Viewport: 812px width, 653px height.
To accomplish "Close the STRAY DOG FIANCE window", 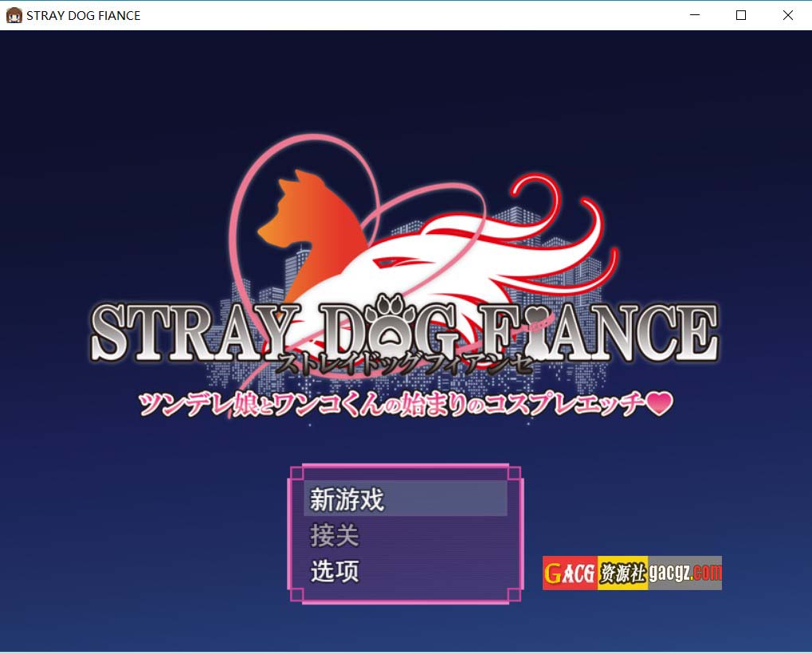I will (x=788, y=15).
